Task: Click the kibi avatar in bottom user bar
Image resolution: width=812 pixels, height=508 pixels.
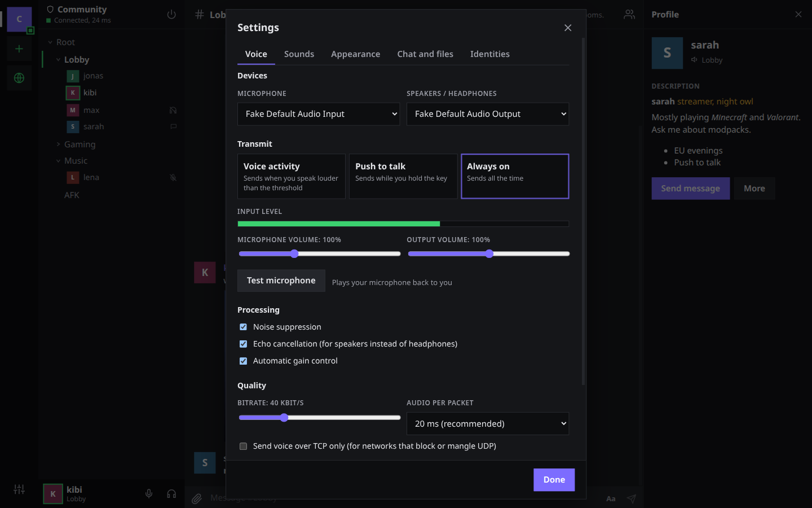Action: coord(53,494)
